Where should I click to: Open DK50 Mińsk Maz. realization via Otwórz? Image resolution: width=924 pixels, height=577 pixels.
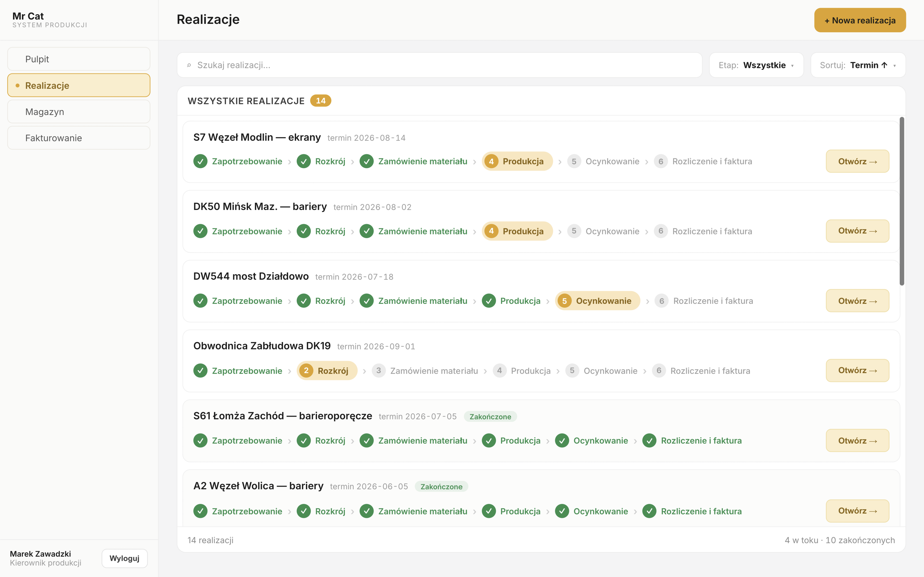857,231
